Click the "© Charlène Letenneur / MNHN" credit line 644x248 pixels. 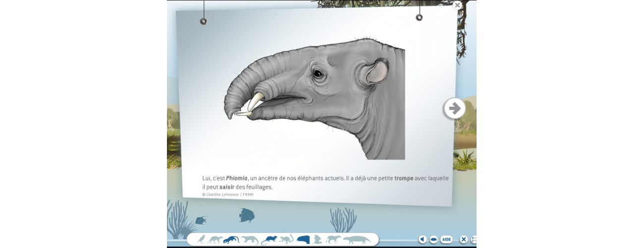(x=228, y=194)
